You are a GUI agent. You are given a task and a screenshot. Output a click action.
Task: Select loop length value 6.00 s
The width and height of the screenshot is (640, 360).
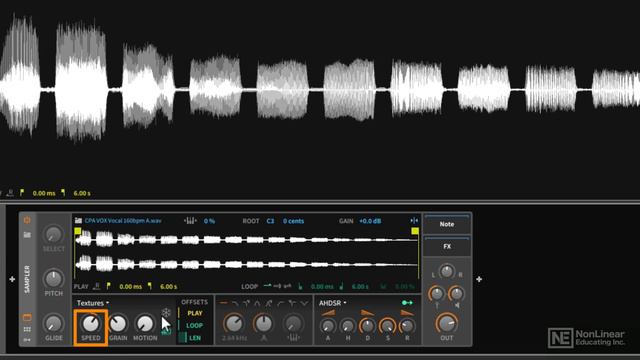click(x=360, y=287)
